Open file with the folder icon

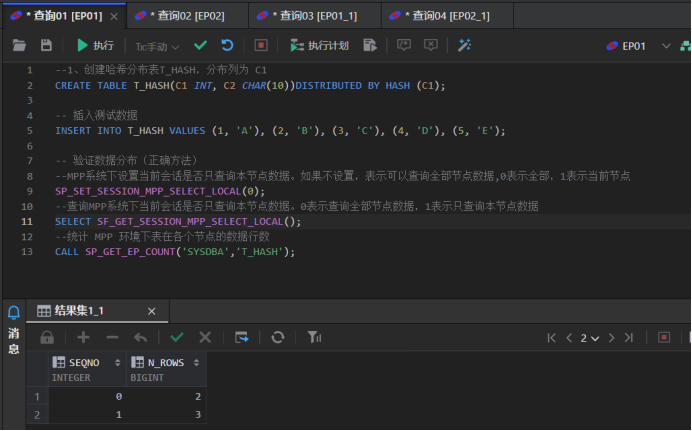point(19,45)
